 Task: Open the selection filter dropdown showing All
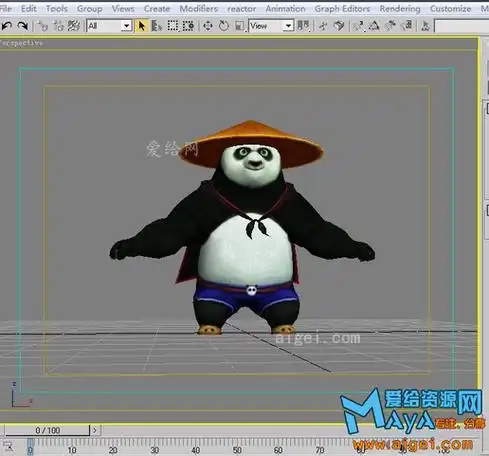point(109,26)
